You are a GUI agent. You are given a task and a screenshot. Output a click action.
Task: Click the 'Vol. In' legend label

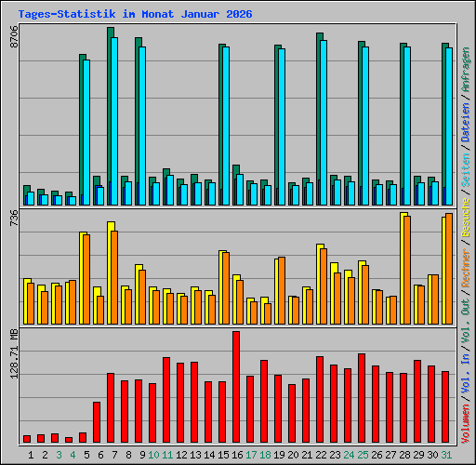pos(466,373)
